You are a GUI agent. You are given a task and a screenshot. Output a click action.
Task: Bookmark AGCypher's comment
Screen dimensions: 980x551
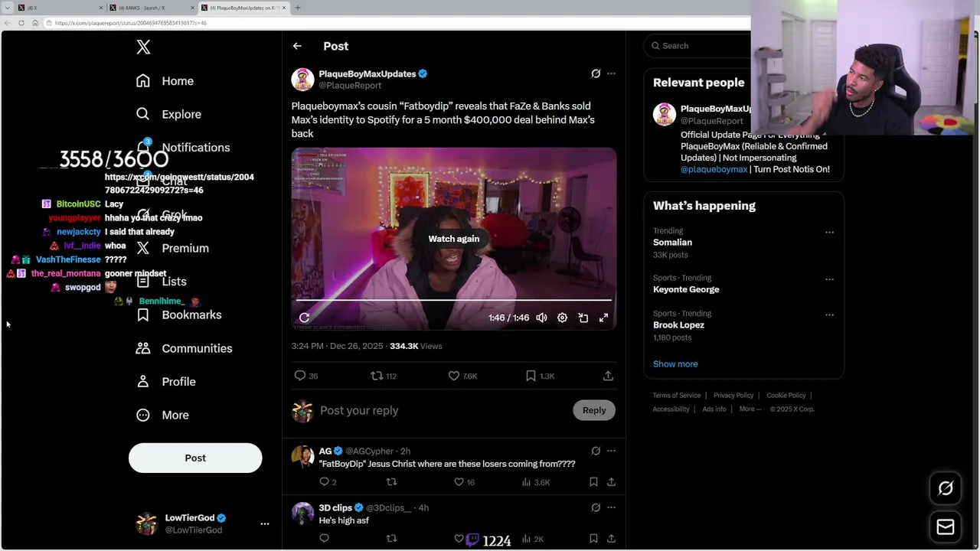click(x=593, y=482)
